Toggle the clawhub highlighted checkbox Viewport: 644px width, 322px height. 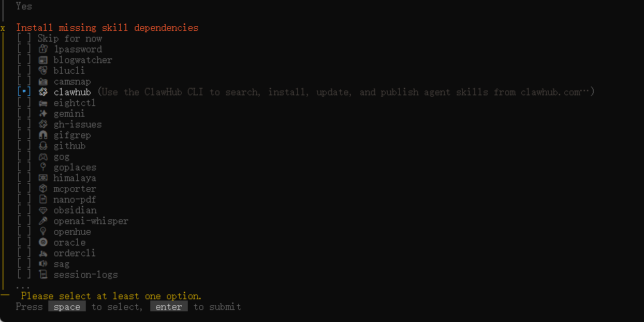pos(24,92)
